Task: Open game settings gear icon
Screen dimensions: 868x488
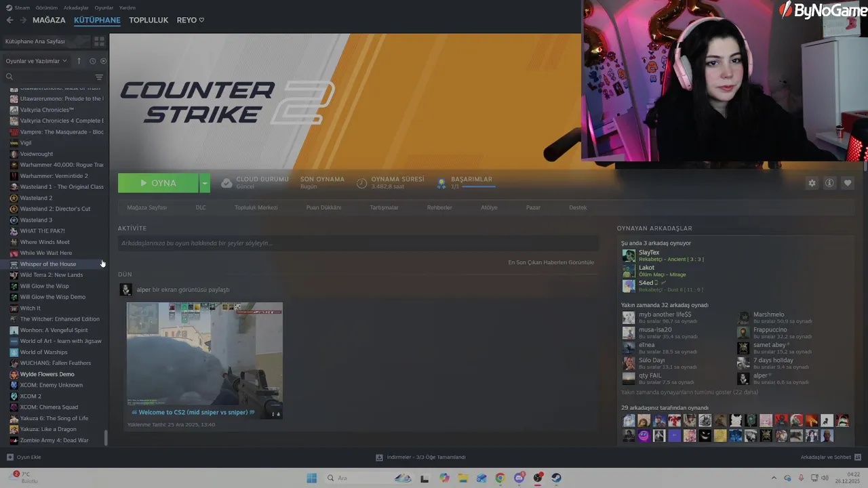Action: 812,183
